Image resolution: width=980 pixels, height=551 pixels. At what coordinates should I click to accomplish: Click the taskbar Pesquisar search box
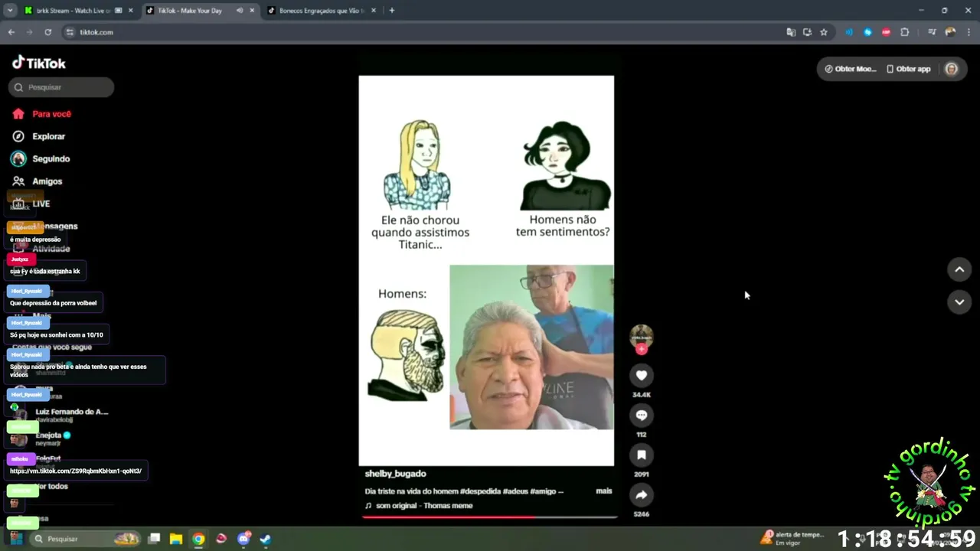pyautogui.click(x=86, y=539)
